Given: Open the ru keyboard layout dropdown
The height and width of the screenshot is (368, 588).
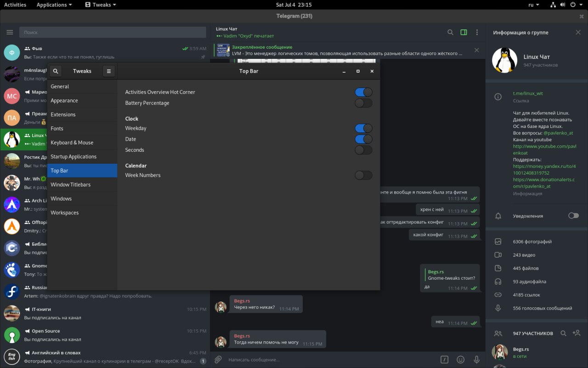Looking at the screenshot, I should pos(534,5).
